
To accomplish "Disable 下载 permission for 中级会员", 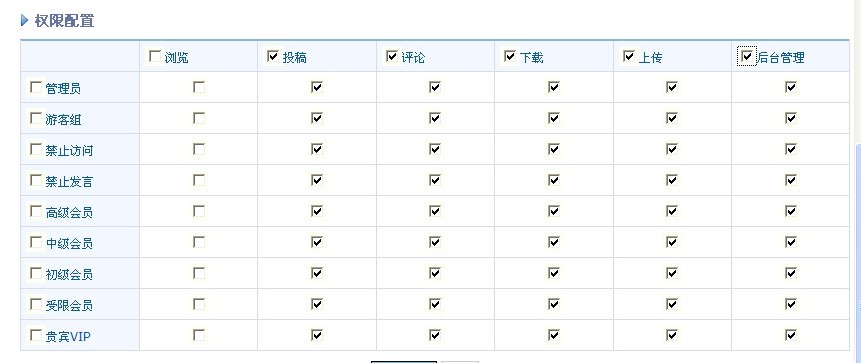I will click(554, 242).
